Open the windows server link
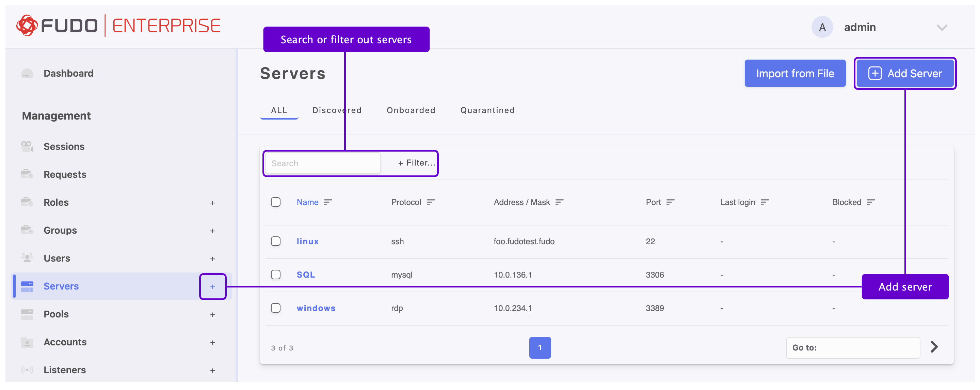The height and width of the screenshot is (390, 980). tap(316, 308)
